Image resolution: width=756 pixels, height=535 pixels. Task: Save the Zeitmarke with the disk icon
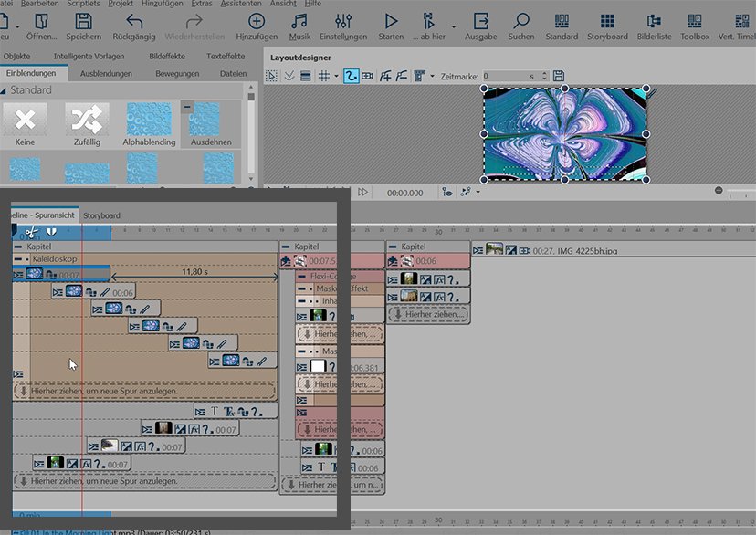558,76
